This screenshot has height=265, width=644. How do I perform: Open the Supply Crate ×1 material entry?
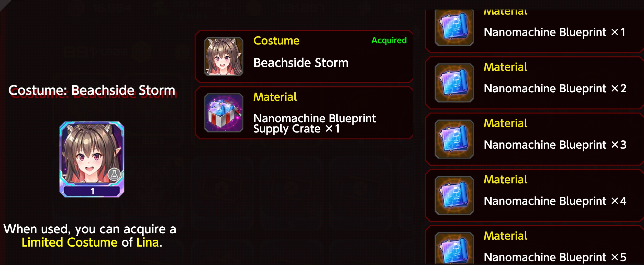304,113
